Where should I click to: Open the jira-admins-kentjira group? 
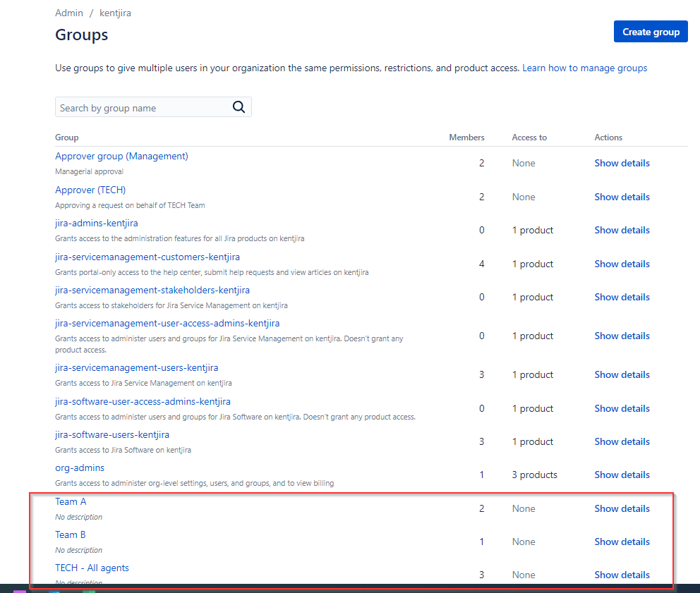tap(96, 223)
